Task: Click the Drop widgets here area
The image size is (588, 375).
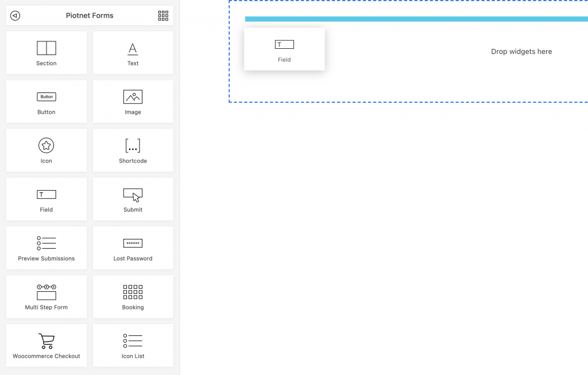Action: (x=521, y=51)
